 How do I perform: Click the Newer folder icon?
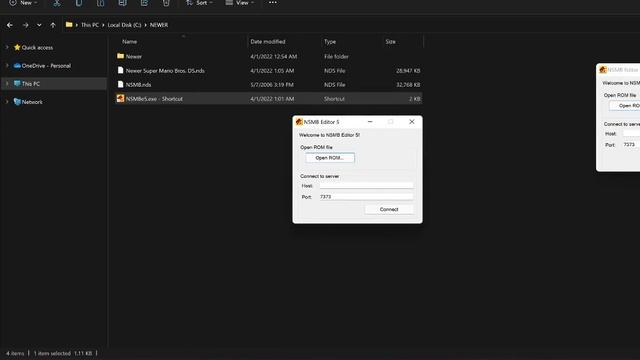click(120, 56)
